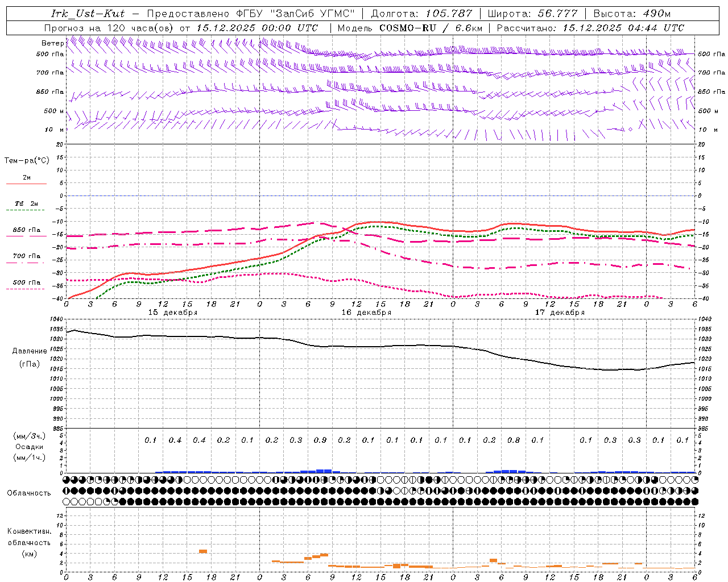Select the Давление pressure panel label
The image size is (728, 582).
point(30,351)
